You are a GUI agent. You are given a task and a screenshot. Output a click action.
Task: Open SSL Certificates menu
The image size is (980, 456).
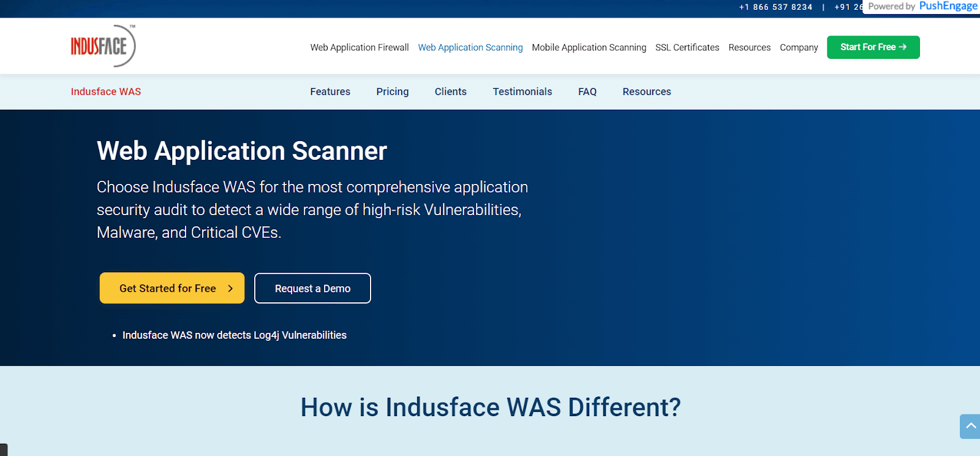tap(687, 47)
